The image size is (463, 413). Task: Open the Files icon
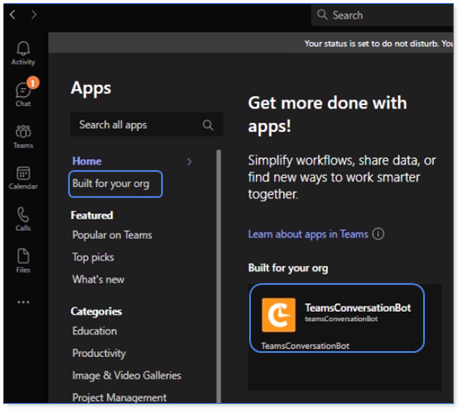tap(23, 261)
